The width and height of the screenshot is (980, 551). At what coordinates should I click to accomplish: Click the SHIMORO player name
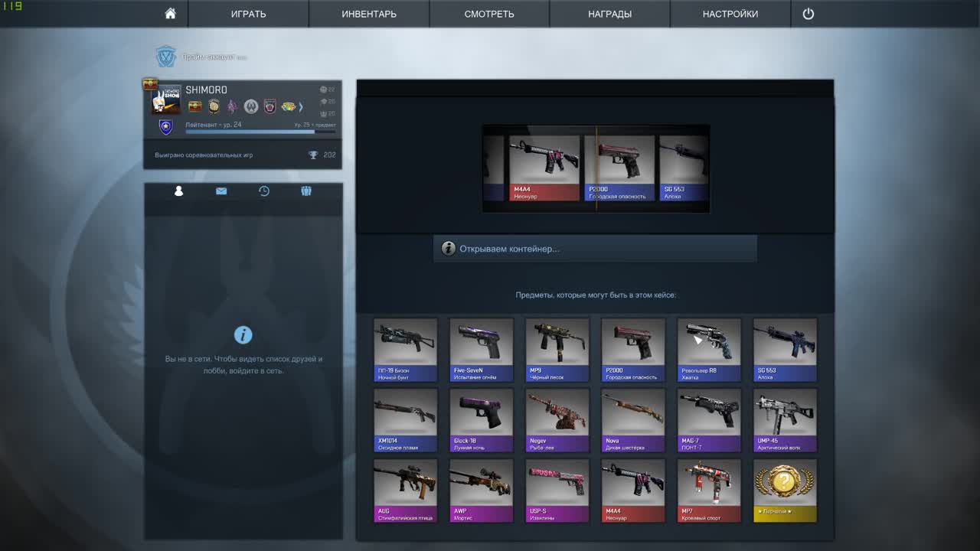(206, 90)
